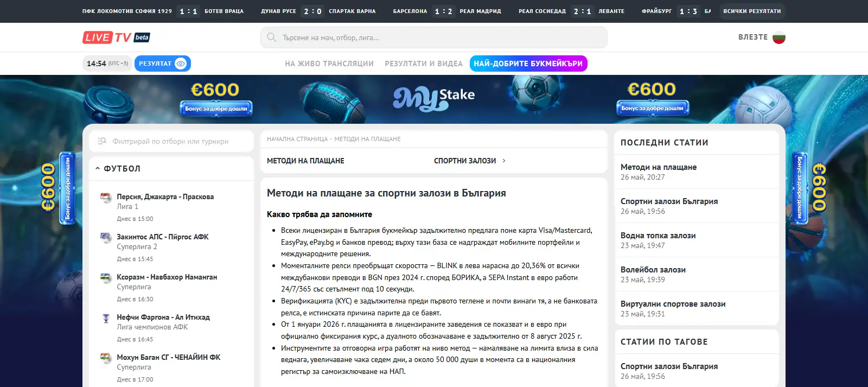
Task: Open the Водна топка залози article
Action: [x=658, y=236]
